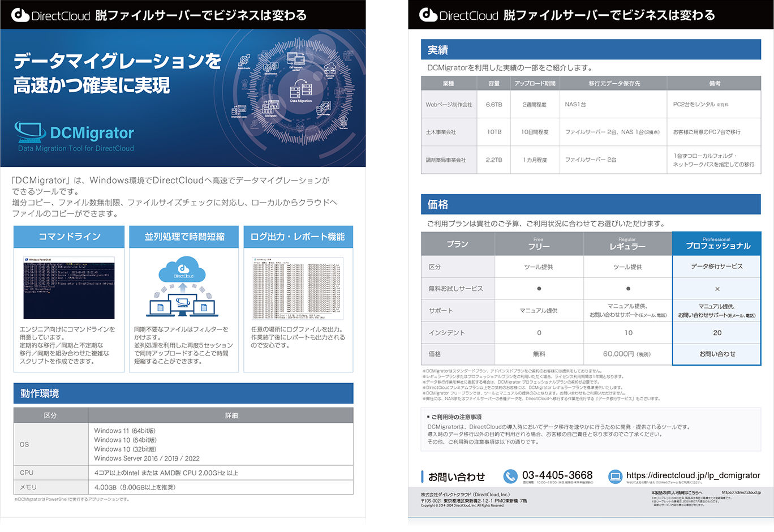Open the https://directcloud.jp footer link
This screenshot has height=532, width=774.
click(741, 492)
